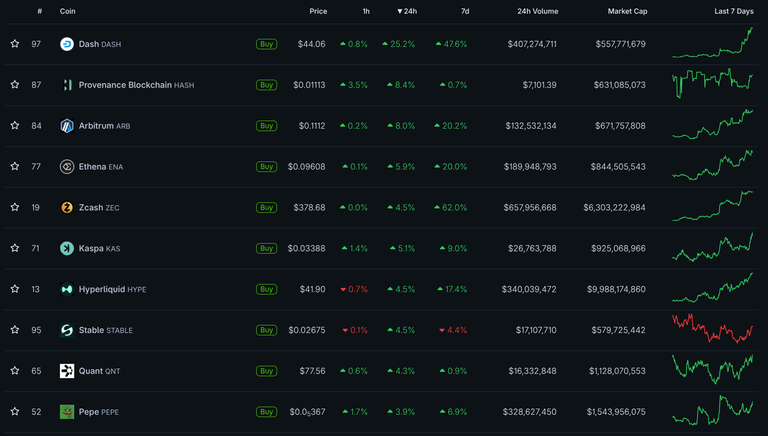Buy Dash with its Buy button
This screenshot has height=436, width=768.
266,44
